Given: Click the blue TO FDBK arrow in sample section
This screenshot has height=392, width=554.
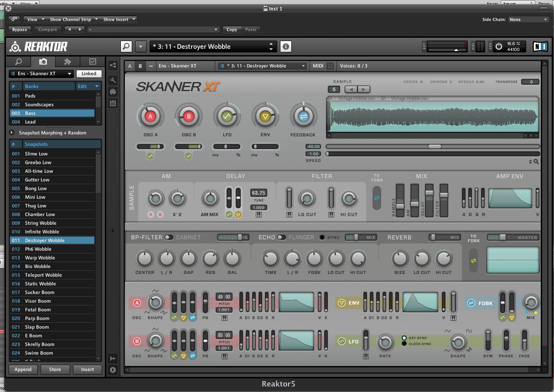Looking at the screenshot, I should tap(377, 198).
